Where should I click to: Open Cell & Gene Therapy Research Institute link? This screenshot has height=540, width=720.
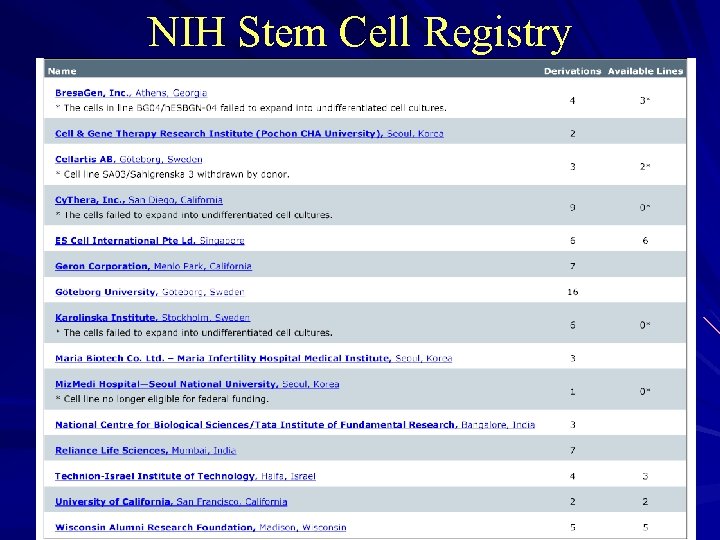pyautogui.click(x=249, y=134)
